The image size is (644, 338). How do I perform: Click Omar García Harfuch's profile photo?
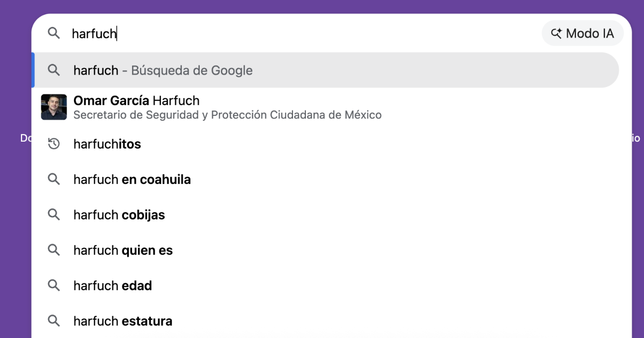[54, 106]
